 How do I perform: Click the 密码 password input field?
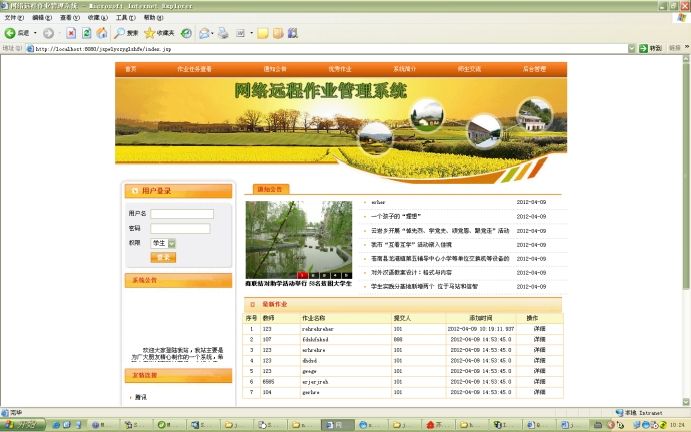(180, 228)
